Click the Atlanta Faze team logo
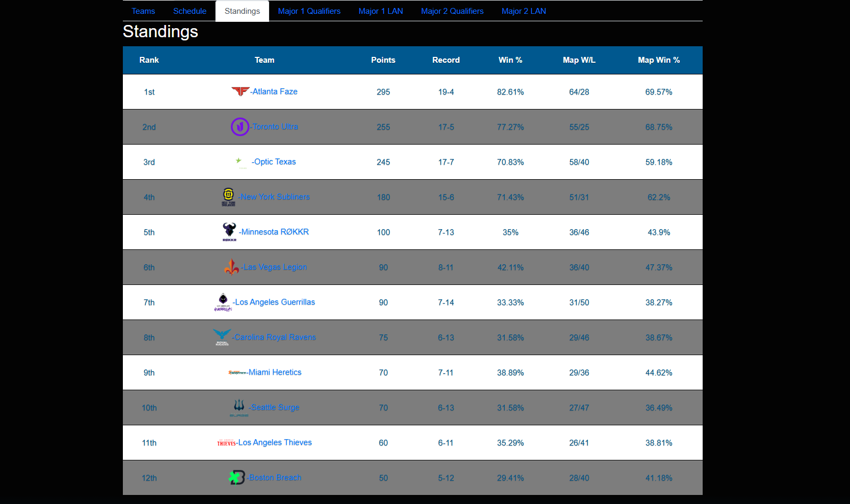The image size is (850, 504). pyautogui.click(x=240, y=91)
